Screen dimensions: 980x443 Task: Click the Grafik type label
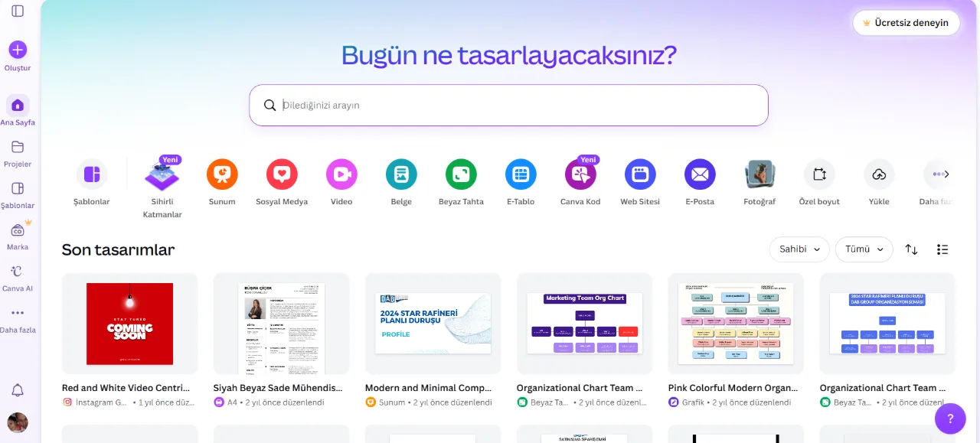coord(694,402)
